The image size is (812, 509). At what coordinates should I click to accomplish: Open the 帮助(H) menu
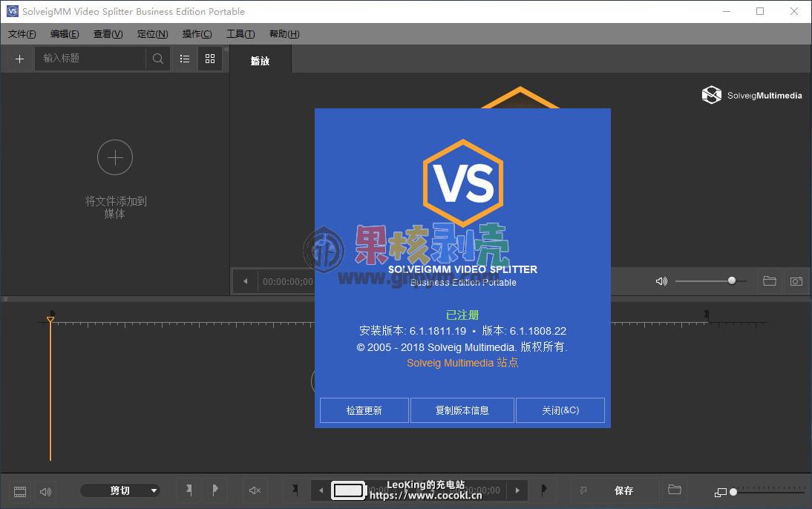[x=284, y=34]
